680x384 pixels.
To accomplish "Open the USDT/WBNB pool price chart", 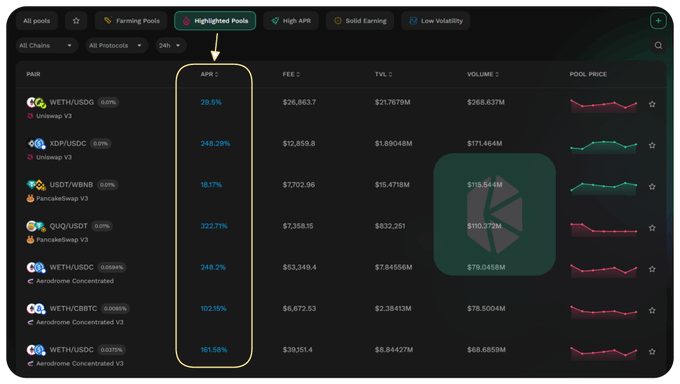I will (x=603, y=188).
